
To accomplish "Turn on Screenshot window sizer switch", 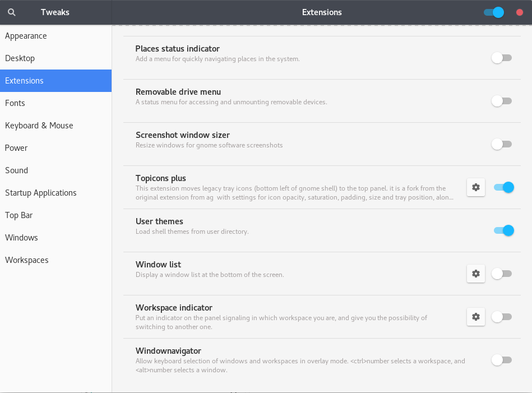I will point(502,144).
